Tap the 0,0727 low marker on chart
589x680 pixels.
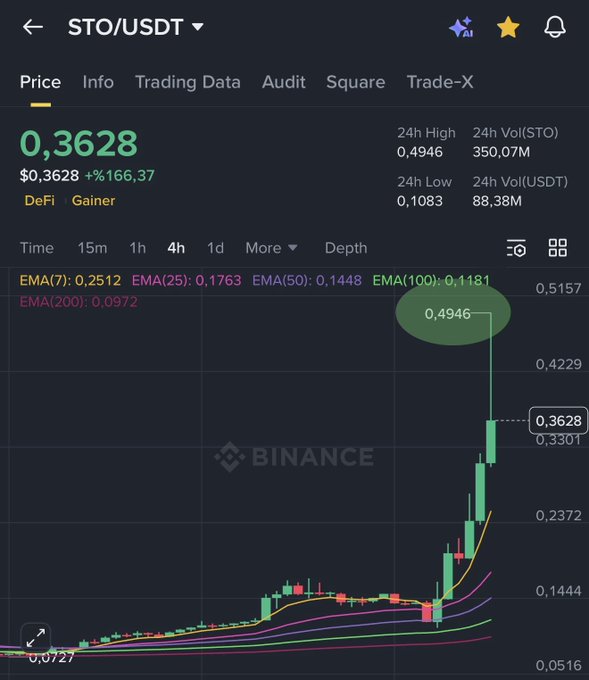51,657
